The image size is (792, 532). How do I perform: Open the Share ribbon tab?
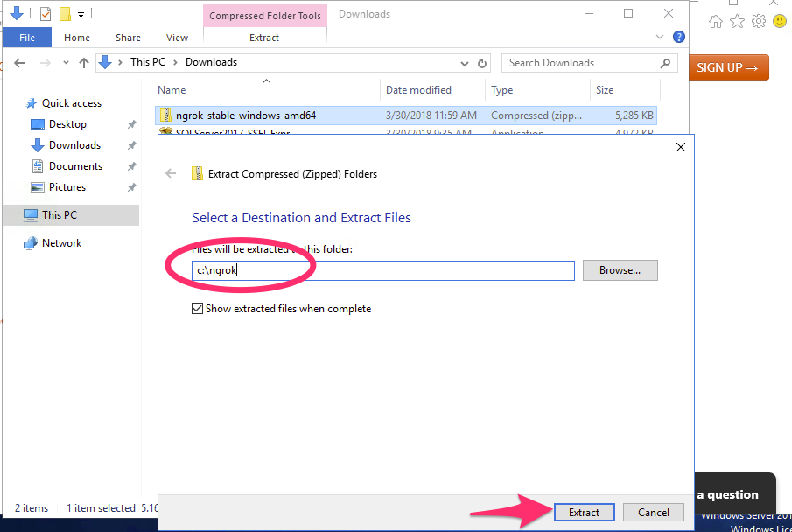click(128, 38)
